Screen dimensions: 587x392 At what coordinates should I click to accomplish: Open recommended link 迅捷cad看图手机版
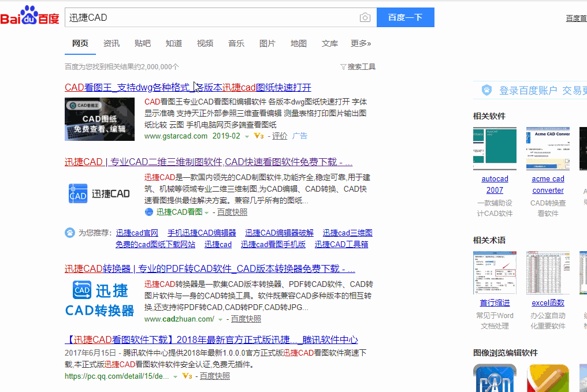[x=273, y=244]
